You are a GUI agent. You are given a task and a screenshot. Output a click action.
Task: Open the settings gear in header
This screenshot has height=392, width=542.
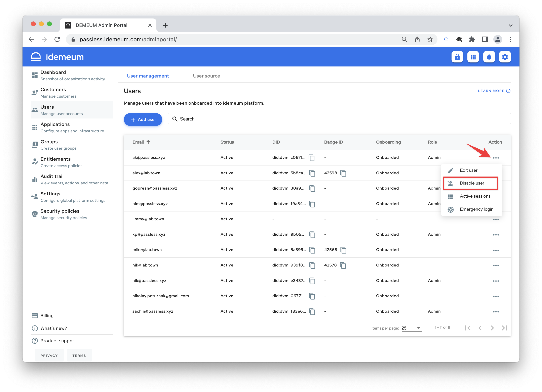point(505,57)
